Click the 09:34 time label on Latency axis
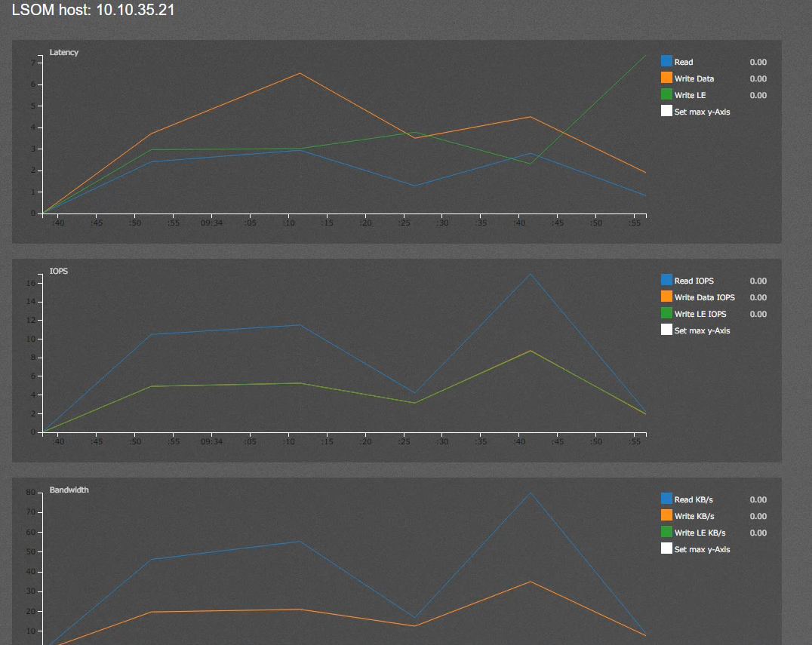Viewport: 812px width, 645px height. coord(211,223)
